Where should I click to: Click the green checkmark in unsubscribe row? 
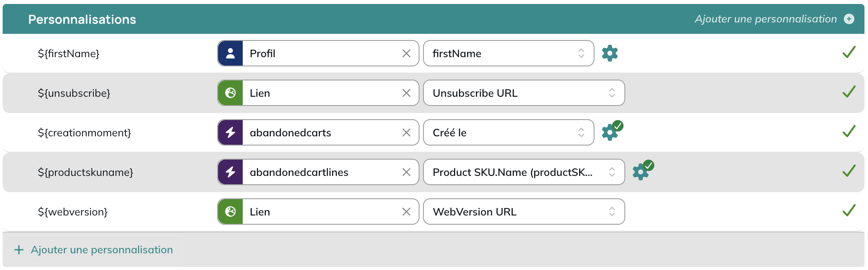pos(849,92)
